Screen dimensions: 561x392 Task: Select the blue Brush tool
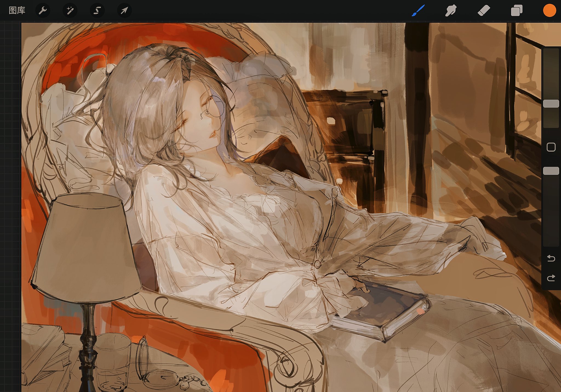pyautogui.click(x=418, y=10)
